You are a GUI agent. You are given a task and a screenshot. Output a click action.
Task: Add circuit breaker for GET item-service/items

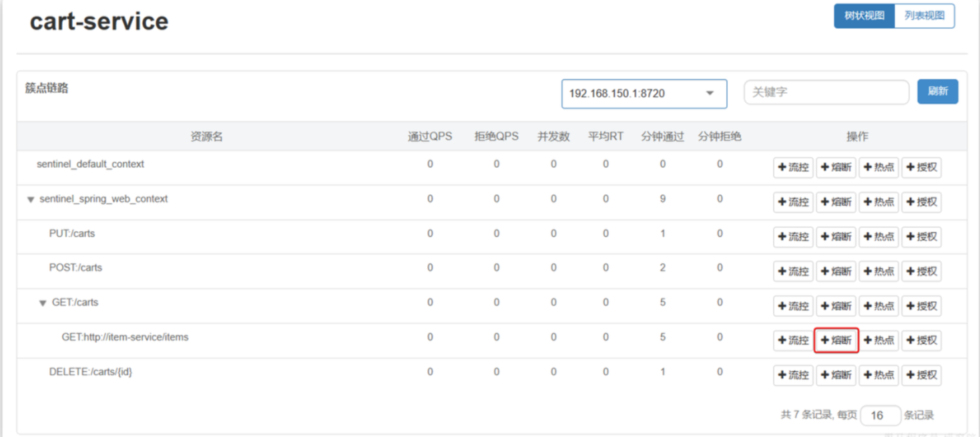[x=836, y=341]
